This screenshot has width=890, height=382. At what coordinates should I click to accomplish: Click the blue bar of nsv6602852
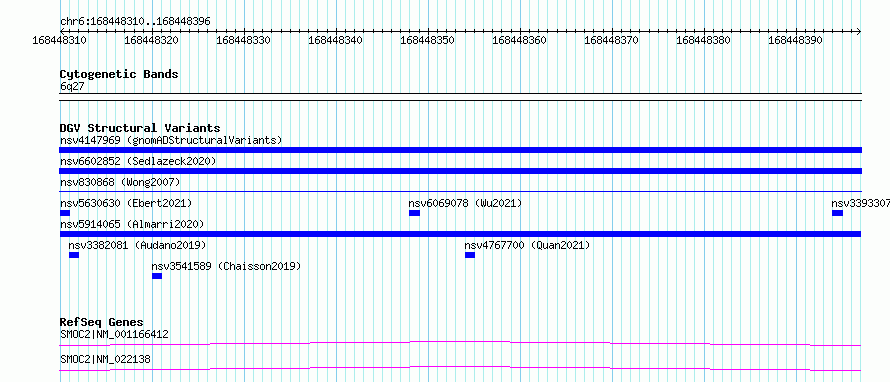(460, 171)
